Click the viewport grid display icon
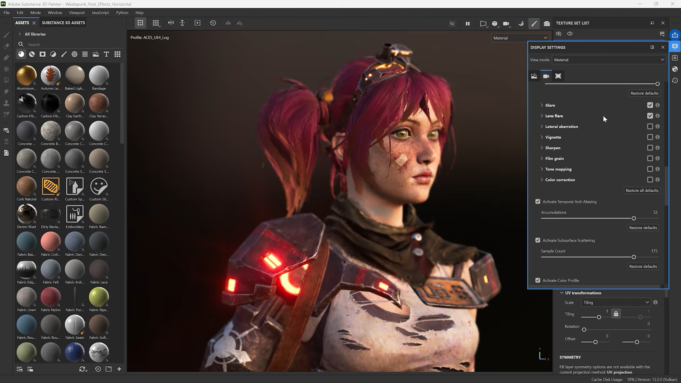This screenshot has height=383, width=681. pos(155,23)
